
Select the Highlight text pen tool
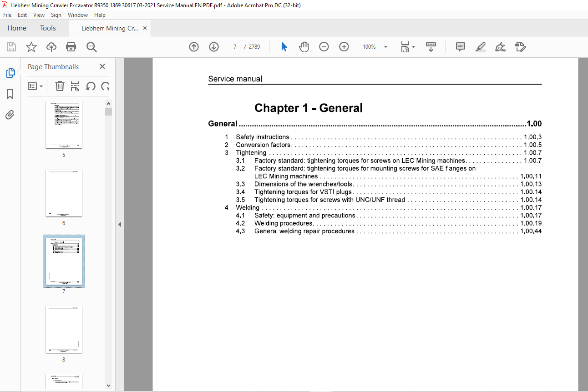[481, 47]
